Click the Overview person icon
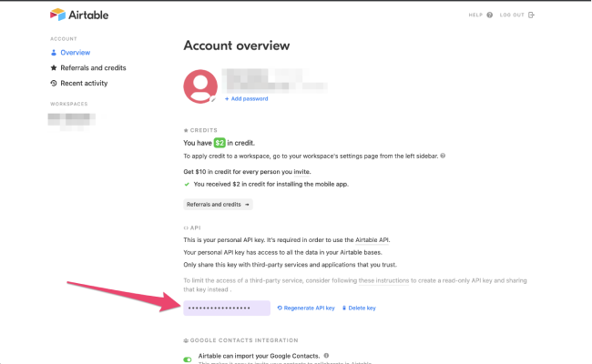Viewport: 592px width, 364px height. click(x=54, y=53)
